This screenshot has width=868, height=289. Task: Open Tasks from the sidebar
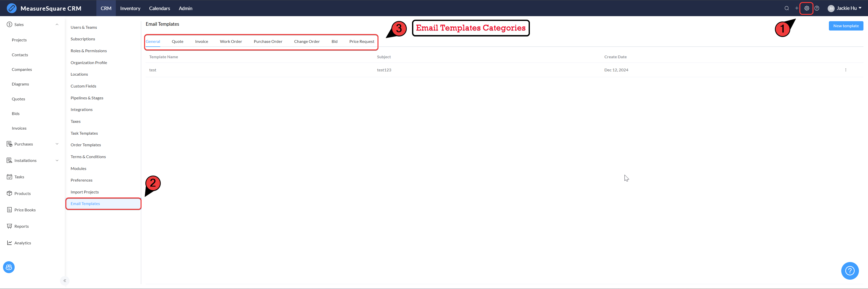tap(19, 177)
